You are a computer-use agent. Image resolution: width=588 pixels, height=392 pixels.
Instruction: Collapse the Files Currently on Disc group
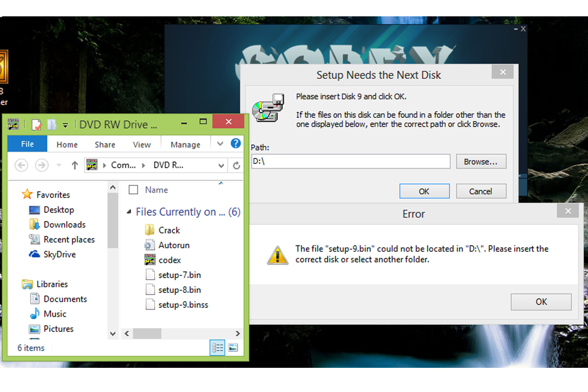click(x=129, y=212)
